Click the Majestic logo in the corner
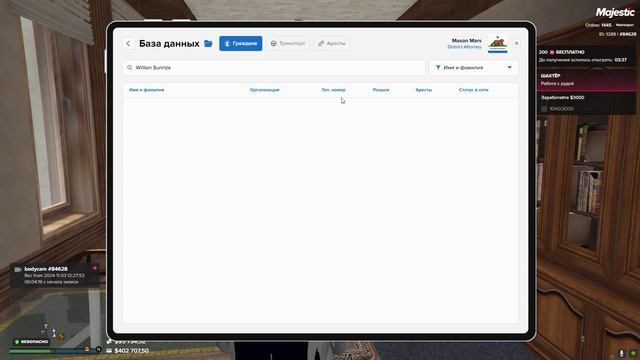 tap(615, 12)
